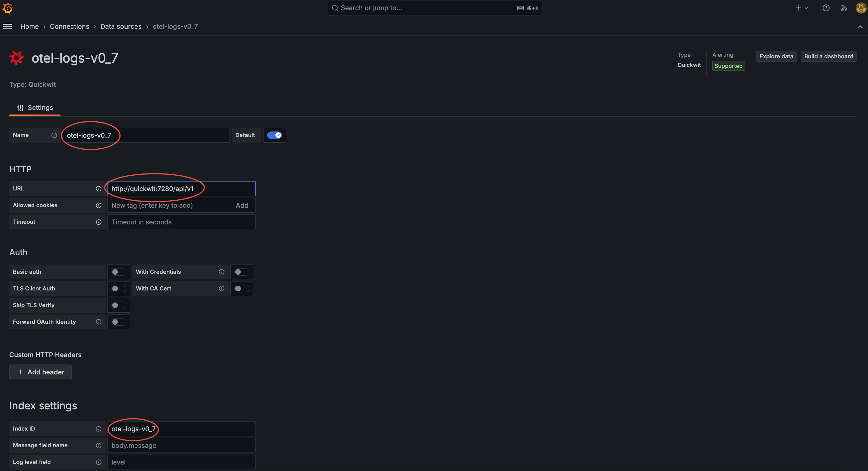Click the Log level field input
This screenshot has width=868, height=471.
click(181, 462)
